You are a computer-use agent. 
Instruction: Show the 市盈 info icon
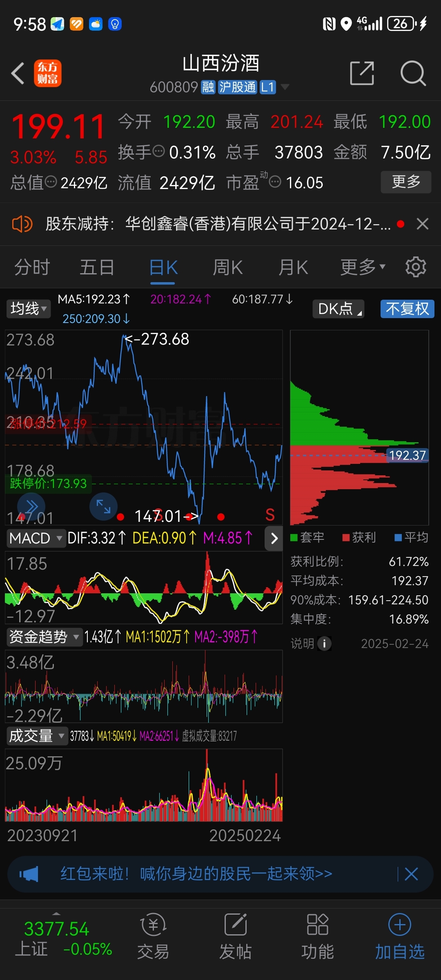275,181
